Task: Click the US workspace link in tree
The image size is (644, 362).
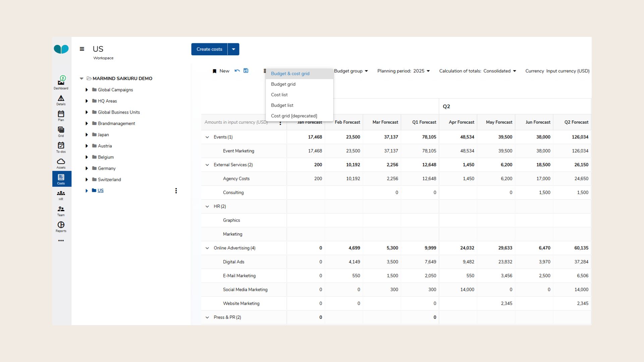Action: click(x=101, y=190)
